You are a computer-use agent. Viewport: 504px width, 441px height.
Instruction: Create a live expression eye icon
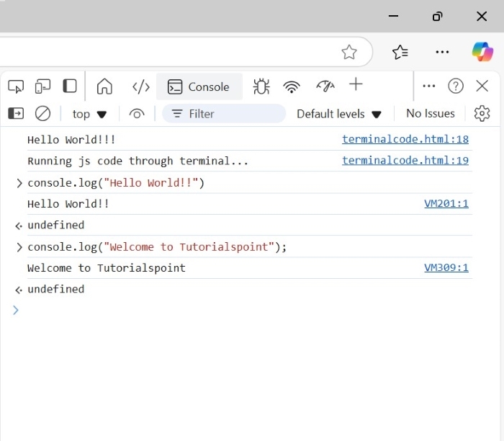tap(137, 114)
